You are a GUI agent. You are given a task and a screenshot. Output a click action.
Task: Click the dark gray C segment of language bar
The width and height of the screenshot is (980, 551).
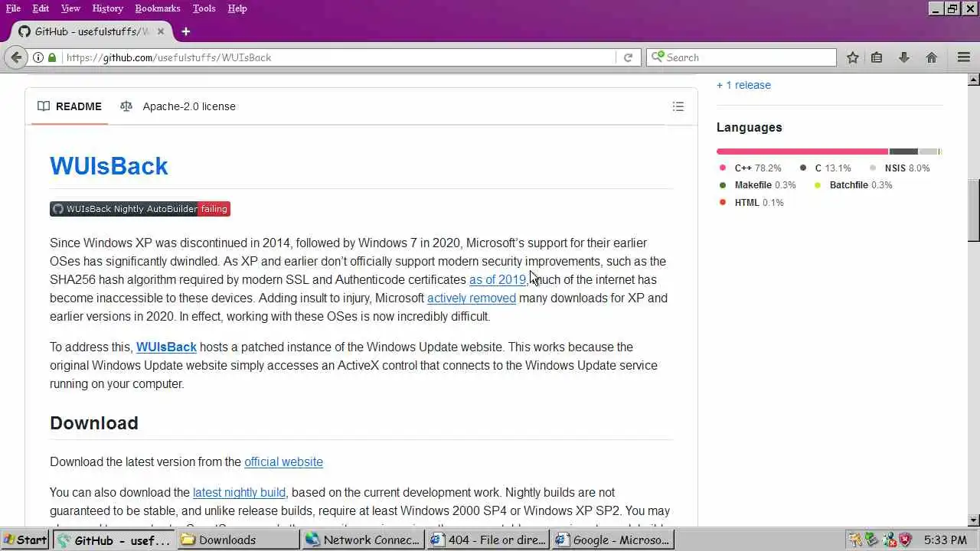tap(903, 152)
